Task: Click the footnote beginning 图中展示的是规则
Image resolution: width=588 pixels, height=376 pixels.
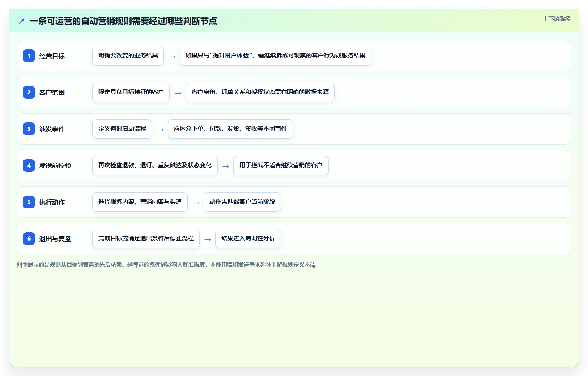Action: 168,265
